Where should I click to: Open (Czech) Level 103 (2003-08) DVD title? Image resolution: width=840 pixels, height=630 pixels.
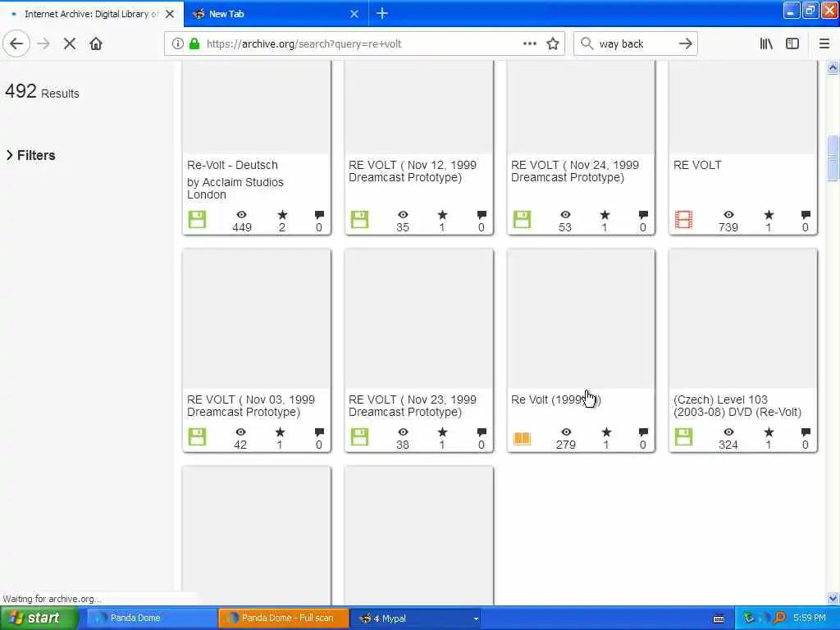[737, 405]
